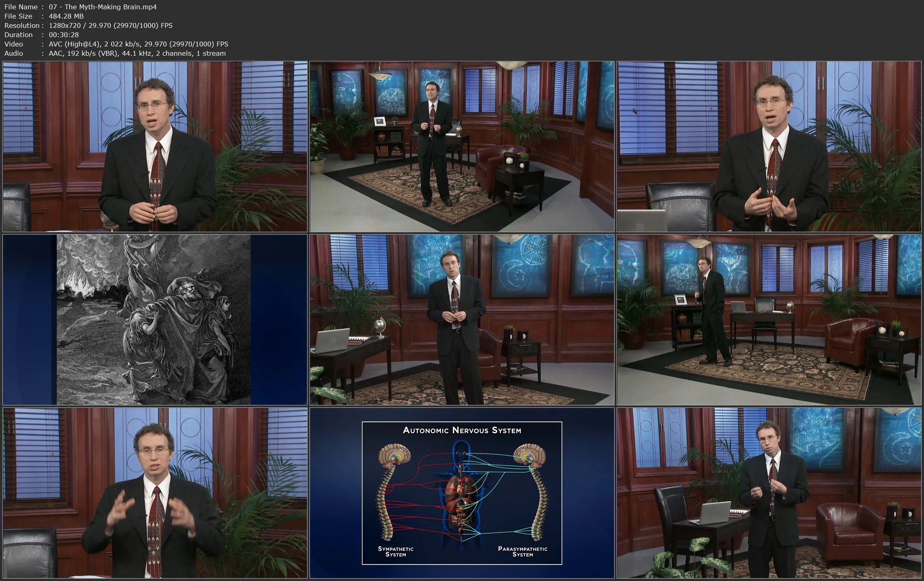Click the 'Sympathetic System' label in the diagram
924x581 pixels.
click(x=396, y=552)
